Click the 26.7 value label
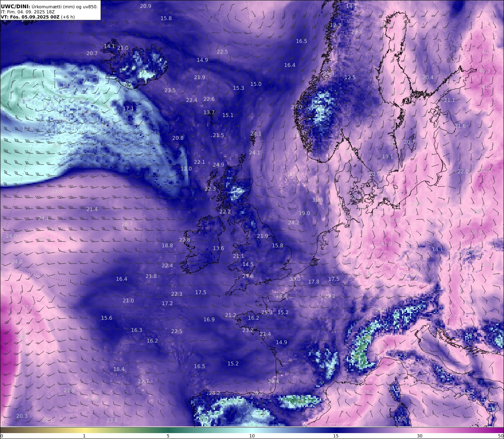504x439 pixels. pos(127,224)
